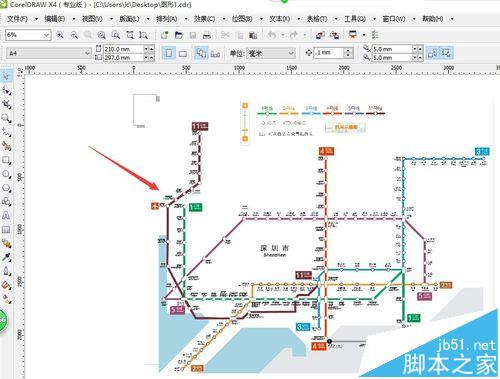Open the 表格(T) menu
Image resolution: width=500 pixels, height=379 pixels.
coord(317,19)
